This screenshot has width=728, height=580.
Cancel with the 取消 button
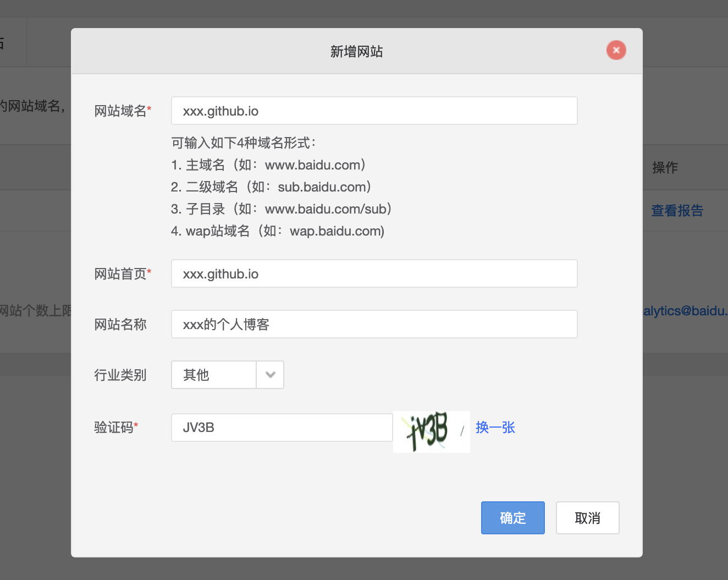(x=587, y=518)
